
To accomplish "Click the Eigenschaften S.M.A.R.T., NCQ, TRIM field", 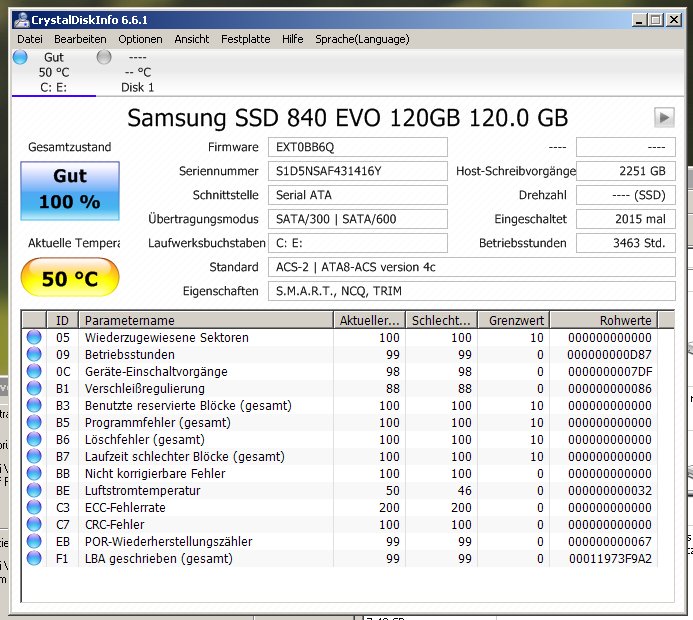I will tap(472, 291).
